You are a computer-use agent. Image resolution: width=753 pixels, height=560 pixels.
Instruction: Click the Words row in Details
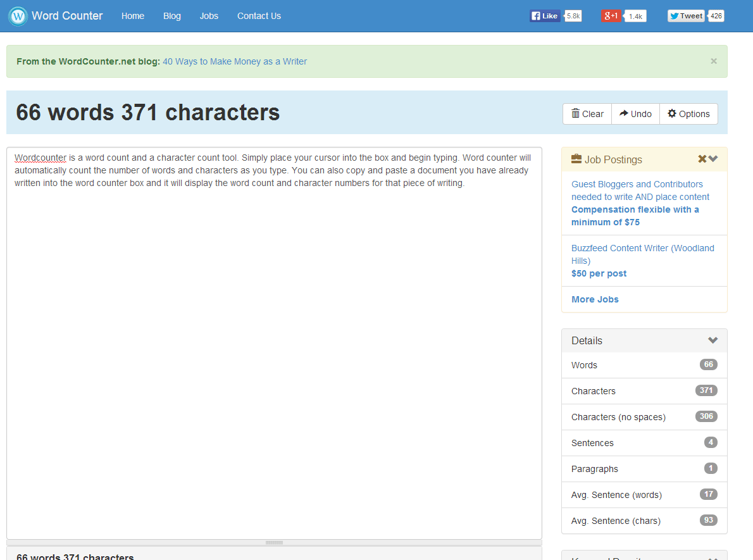[644, 365]
